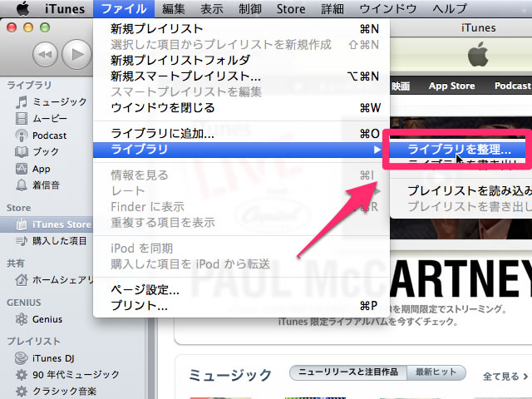
Task: Click the プレイリスト sidebar section header
Action: tap(33, 342)
